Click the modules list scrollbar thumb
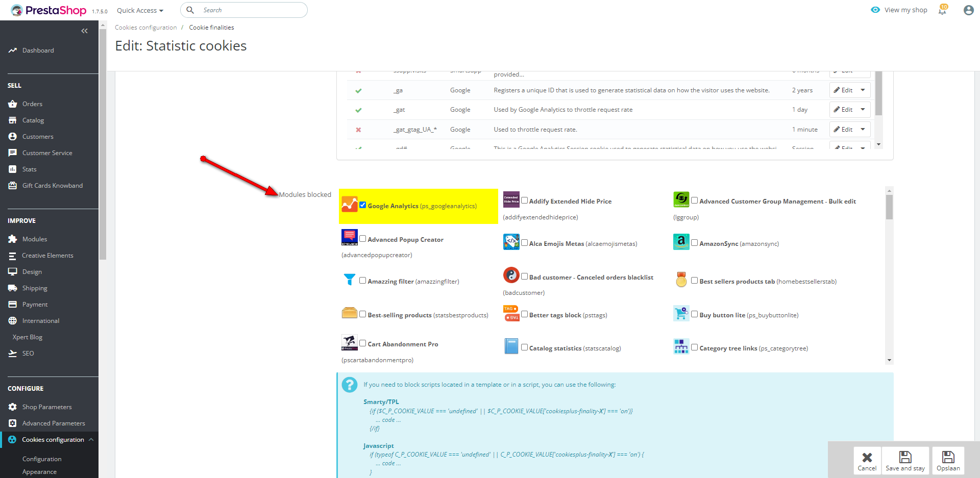The width and height of the screenshot is (980, 478). click(x=889, y=207)
